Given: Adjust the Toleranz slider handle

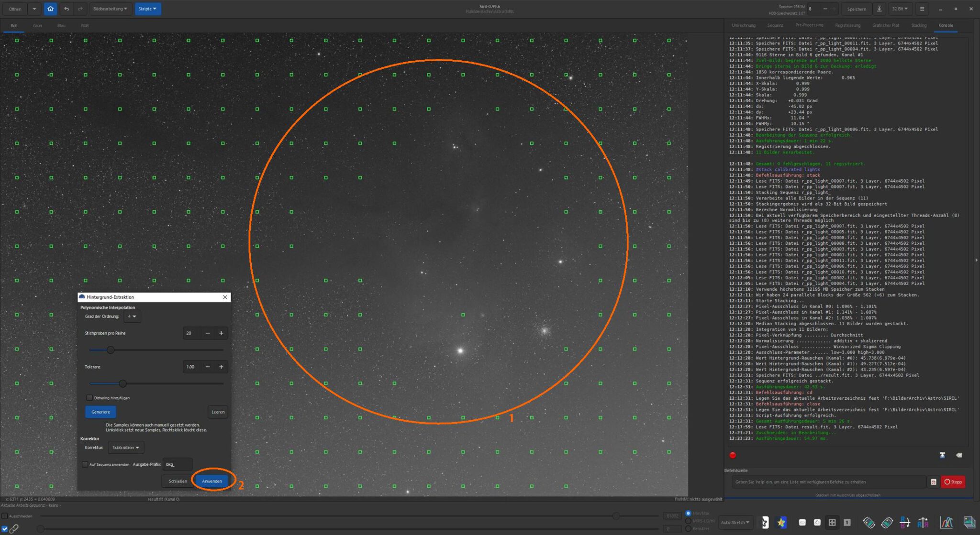Looking at the screenshot, I should click(x=123, y=383).
